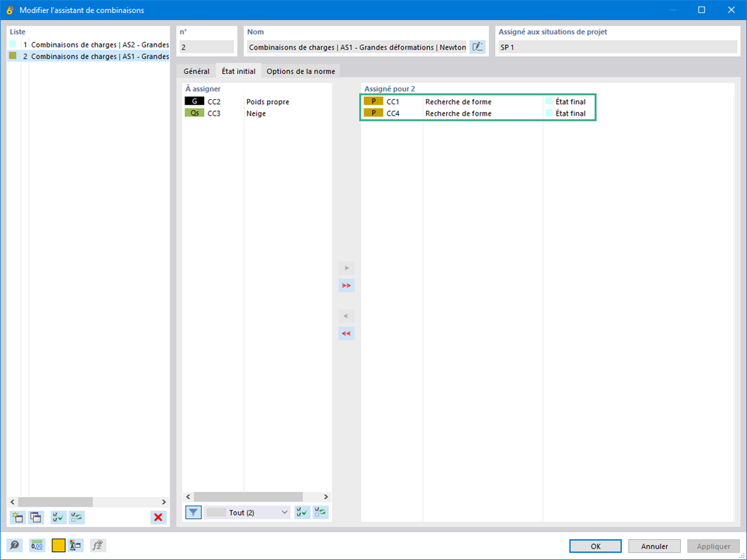Select the CC3 Neige row
747x560 pixels.
tap(257, 113)
